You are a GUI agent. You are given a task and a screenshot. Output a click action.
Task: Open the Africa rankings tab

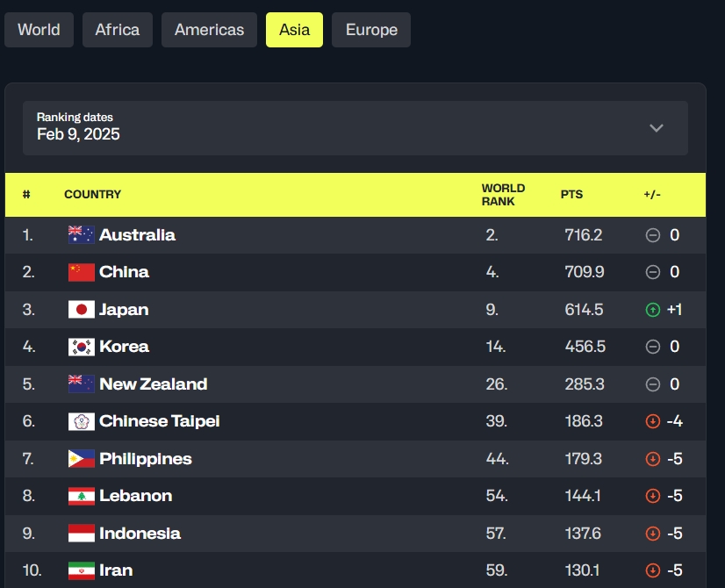118,30
